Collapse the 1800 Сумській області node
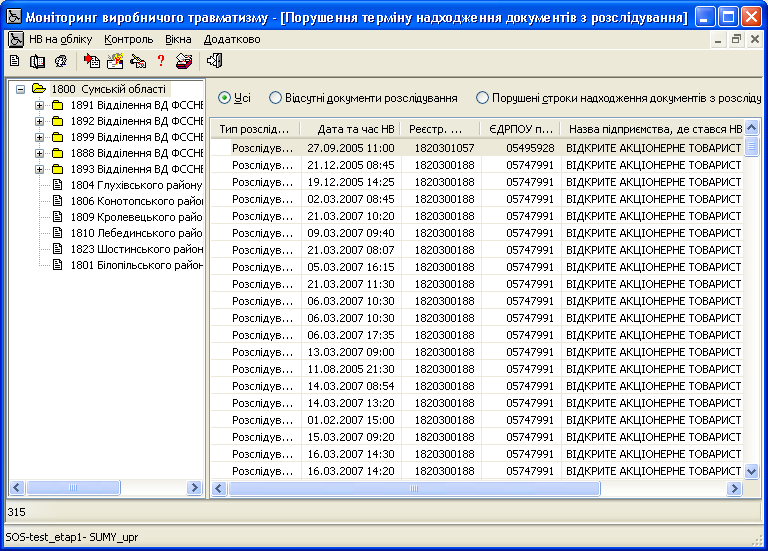The height and width of the screenshot is (551, 768). [x=21, y=89]
